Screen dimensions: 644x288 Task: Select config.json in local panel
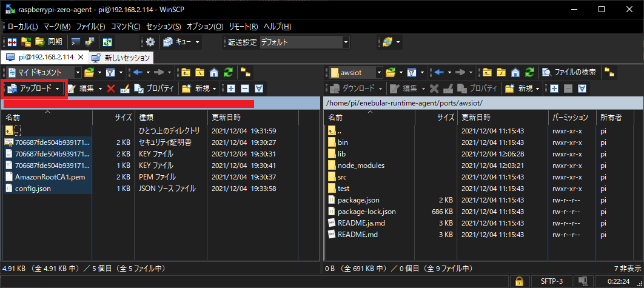pos(33,189)
